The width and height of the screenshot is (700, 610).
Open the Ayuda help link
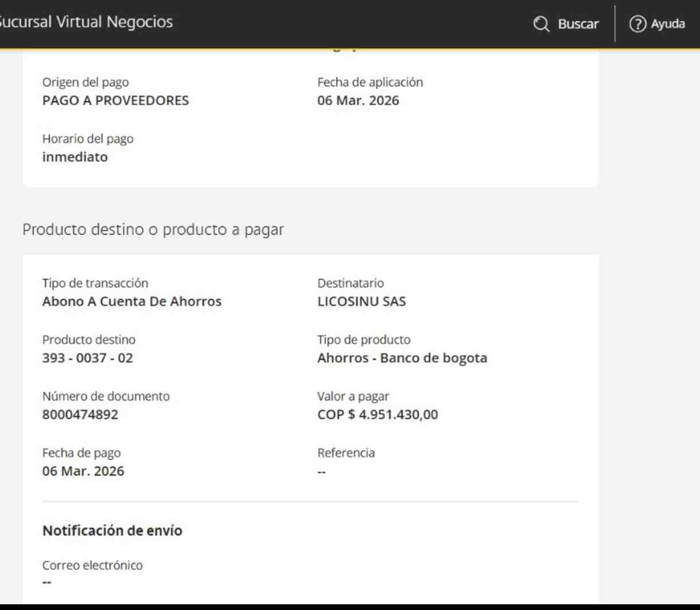click(x=658, y=24)
